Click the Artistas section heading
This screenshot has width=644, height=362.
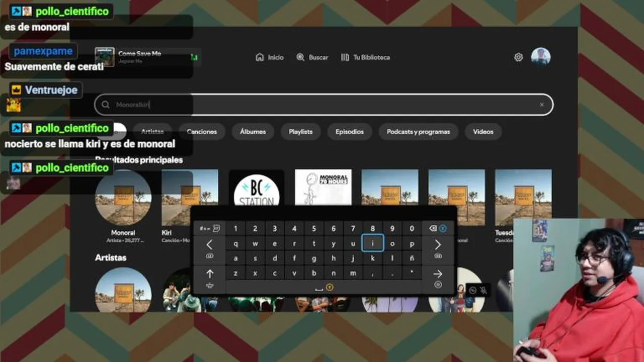(x=111, y=257)
